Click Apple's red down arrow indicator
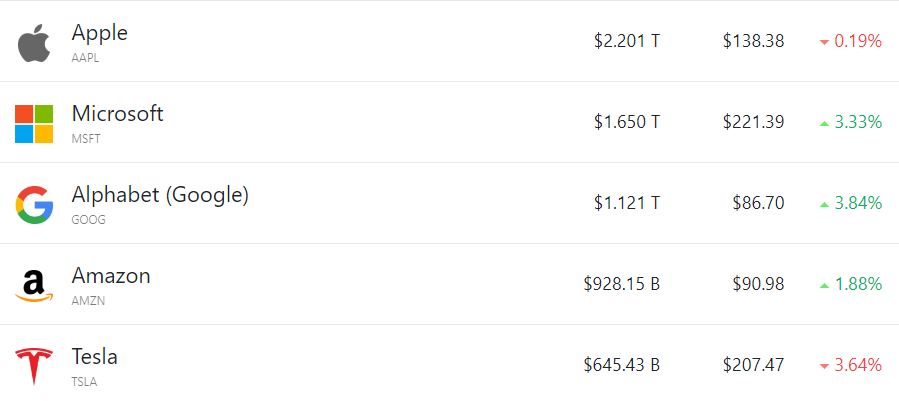 824,42
